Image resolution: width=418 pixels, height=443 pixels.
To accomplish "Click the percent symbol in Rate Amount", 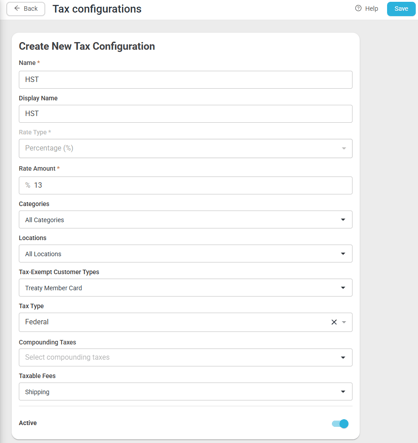I will (x=28, y=185).
